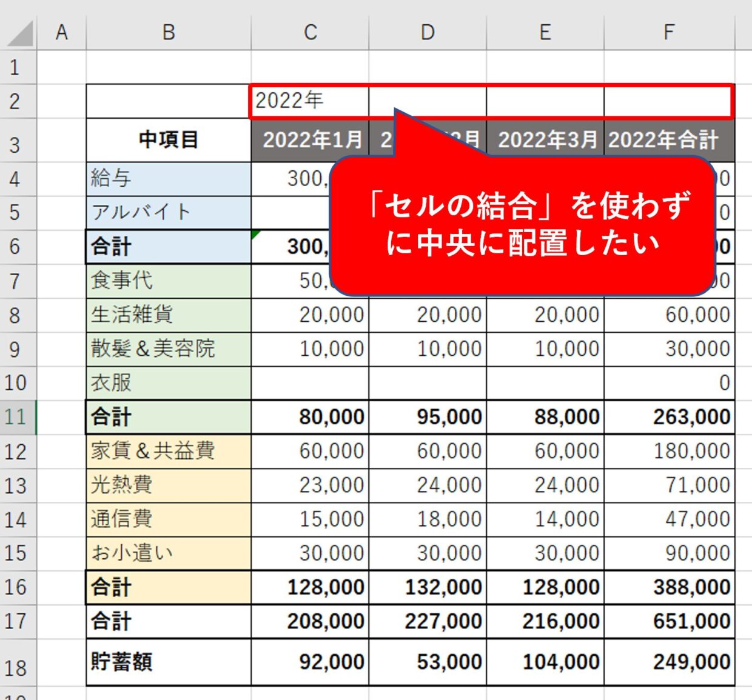Image resolution: width=752 pixels, height=700 pixels.
Task: Click the 80,000 cell
Action: [x=310, y=417]
